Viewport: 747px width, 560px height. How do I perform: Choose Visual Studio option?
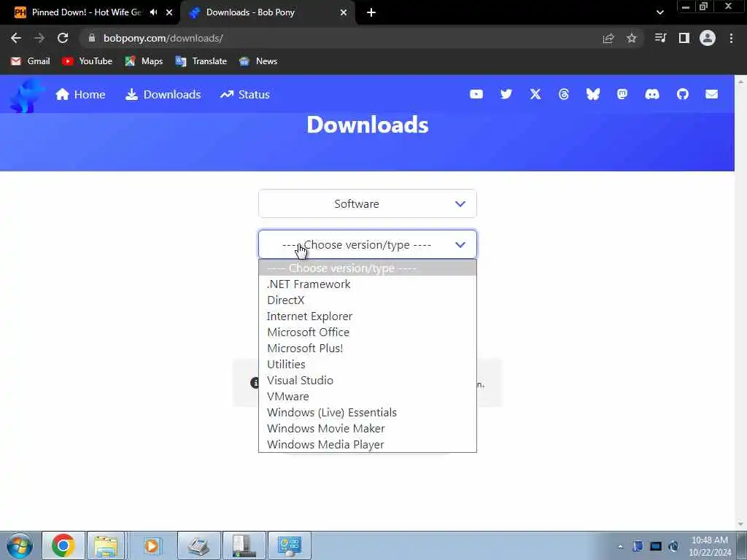368,381
